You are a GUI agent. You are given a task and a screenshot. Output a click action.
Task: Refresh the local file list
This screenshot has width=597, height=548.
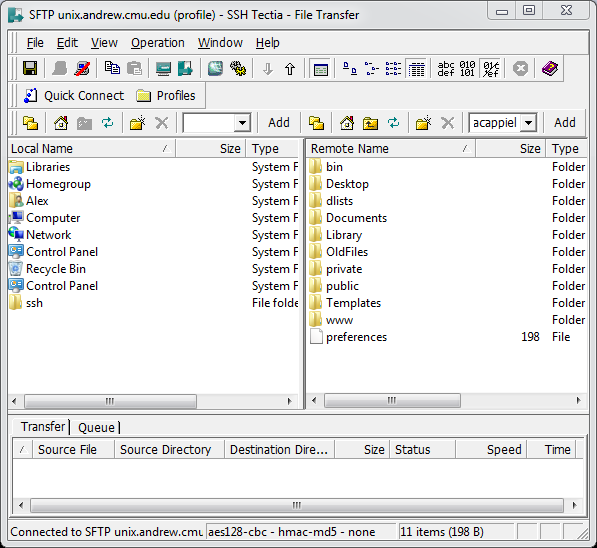pyautogui.click(x=108, y=123)
